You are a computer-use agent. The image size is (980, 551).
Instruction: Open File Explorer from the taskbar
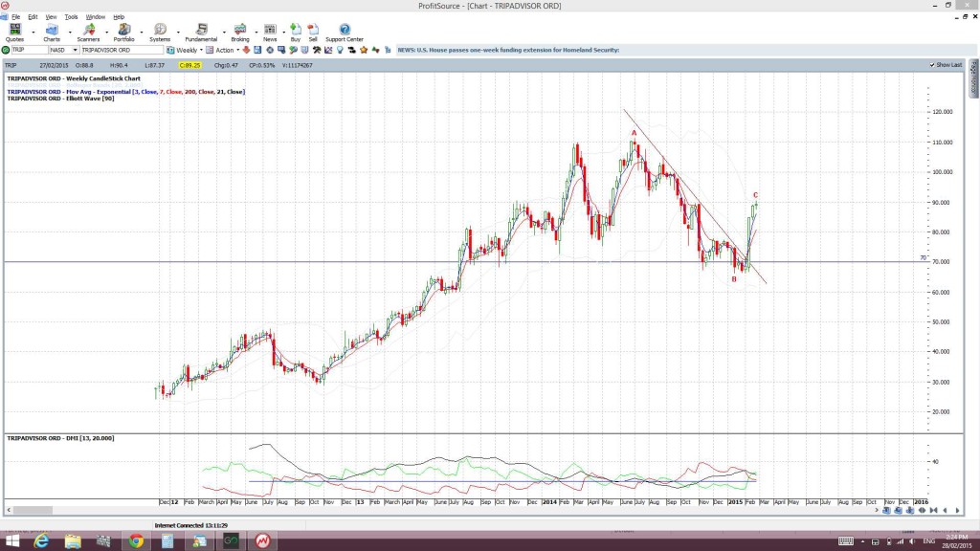click(73, 541)
